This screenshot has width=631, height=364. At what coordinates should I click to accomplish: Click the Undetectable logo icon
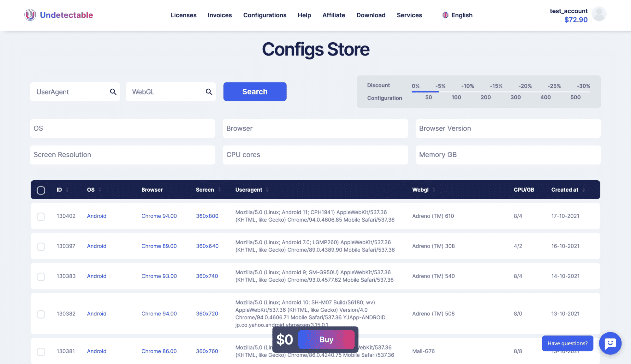(30, 15)
